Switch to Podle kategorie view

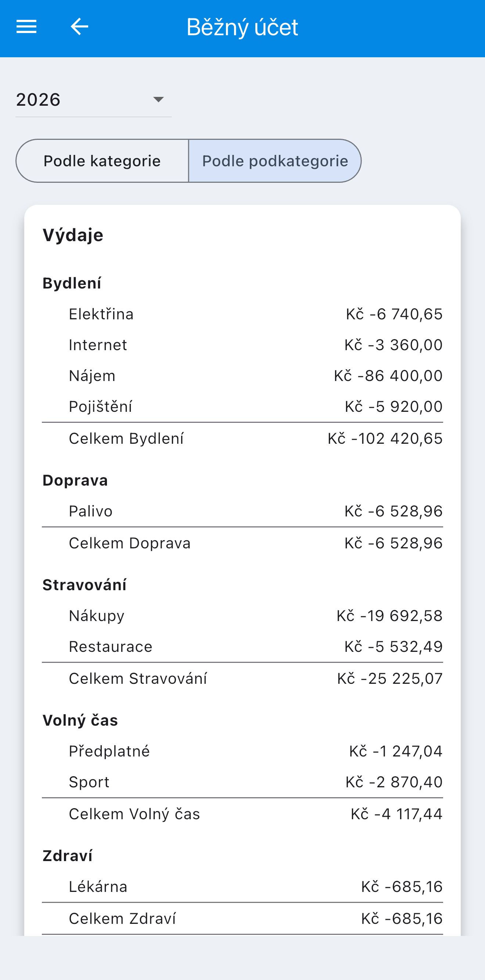pyautogui.click(x=102, y=161)
